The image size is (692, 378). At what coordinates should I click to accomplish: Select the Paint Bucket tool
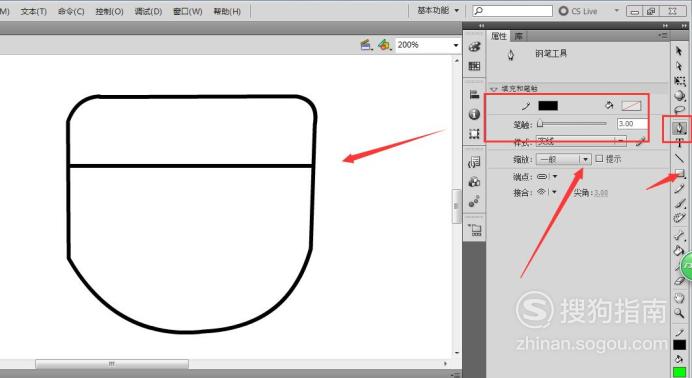coord(678,251)
